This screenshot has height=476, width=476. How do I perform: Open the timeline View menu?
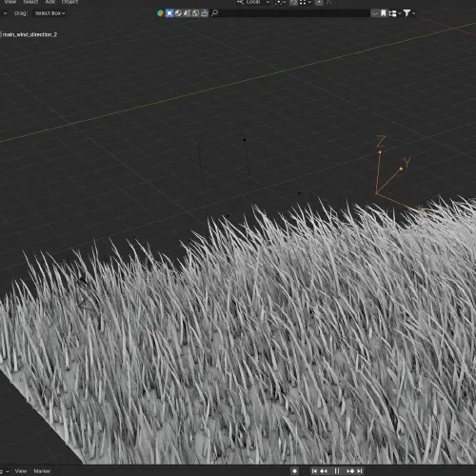click(x=21, y=471)
